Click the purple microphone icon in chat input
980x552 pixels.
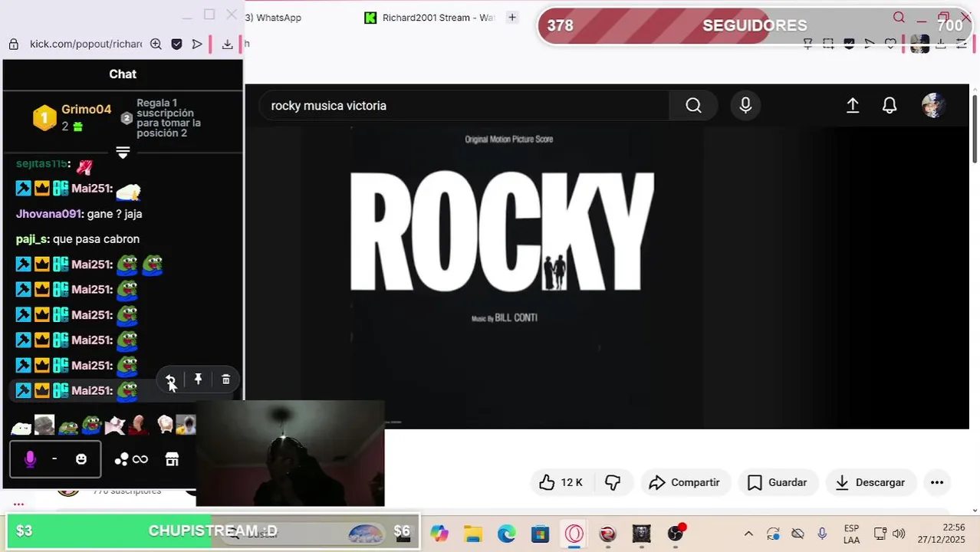coord(30,459)
